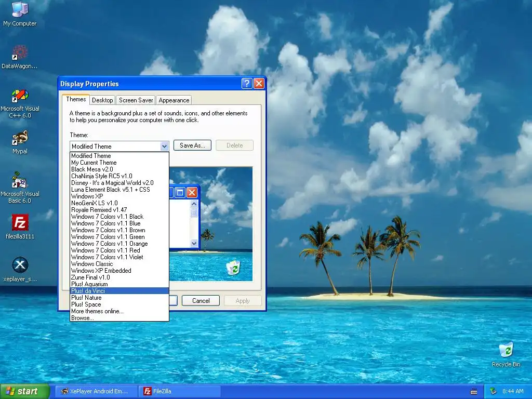Close the Display Properties dialog
Viewport: 532px width, 399px height.
click(259, 84)
